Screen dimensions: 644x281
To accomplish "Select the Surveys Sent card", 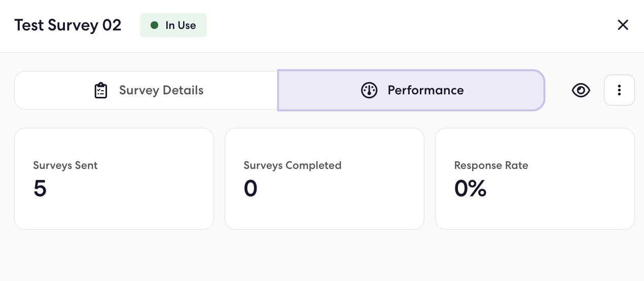I will click(114, 179).
